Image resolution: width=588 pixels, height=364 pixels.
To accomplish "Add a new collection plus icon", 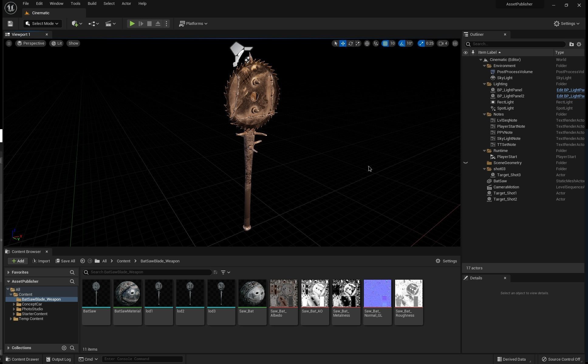I will point(64,348).
